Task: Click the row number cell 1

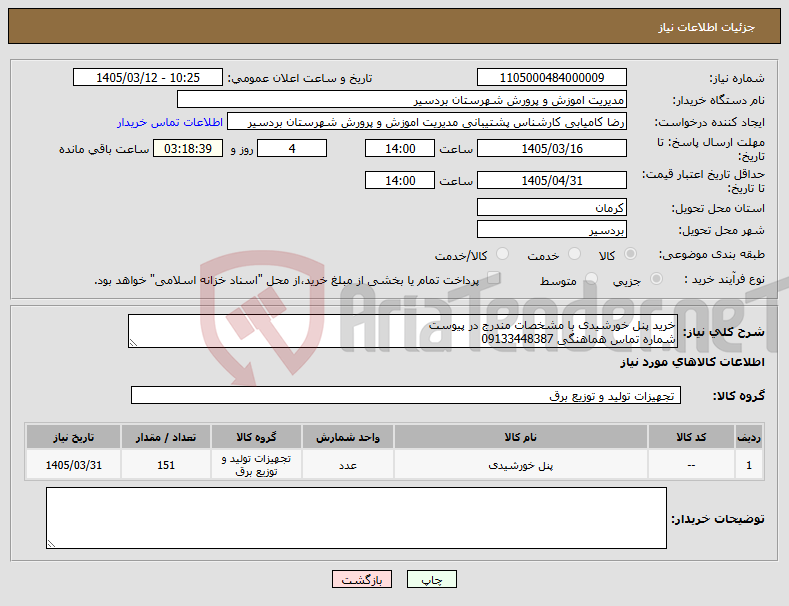Action: coord(749,465)
